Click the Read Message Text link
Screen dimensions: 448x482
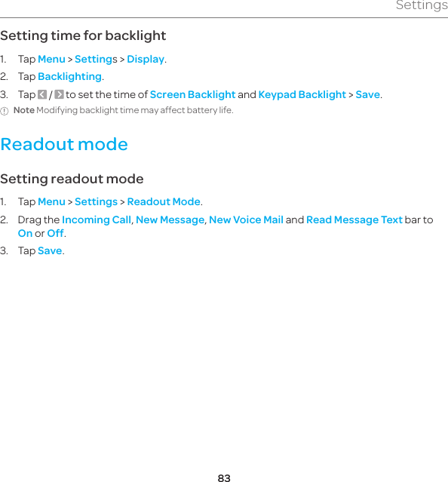354,220
